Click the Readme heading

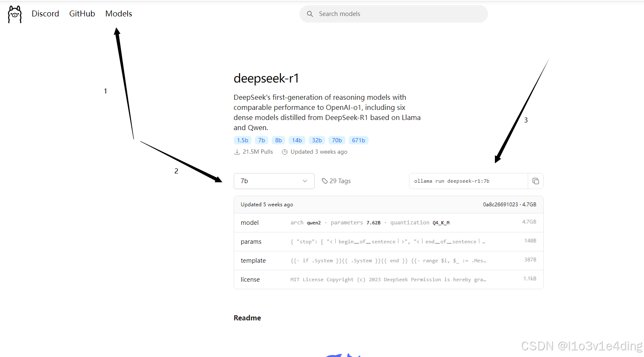click(247, 318)
